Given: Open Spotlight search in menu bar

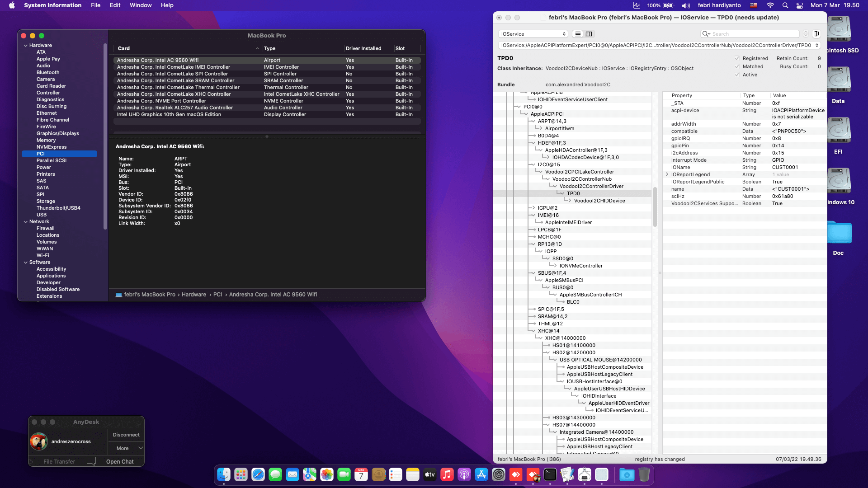Looking at the screenshot, I should click(785, 5).
